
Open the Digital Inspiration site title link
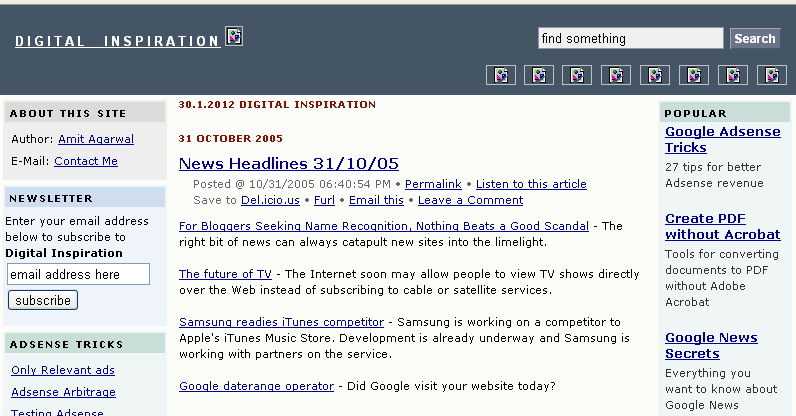(117, 41)
